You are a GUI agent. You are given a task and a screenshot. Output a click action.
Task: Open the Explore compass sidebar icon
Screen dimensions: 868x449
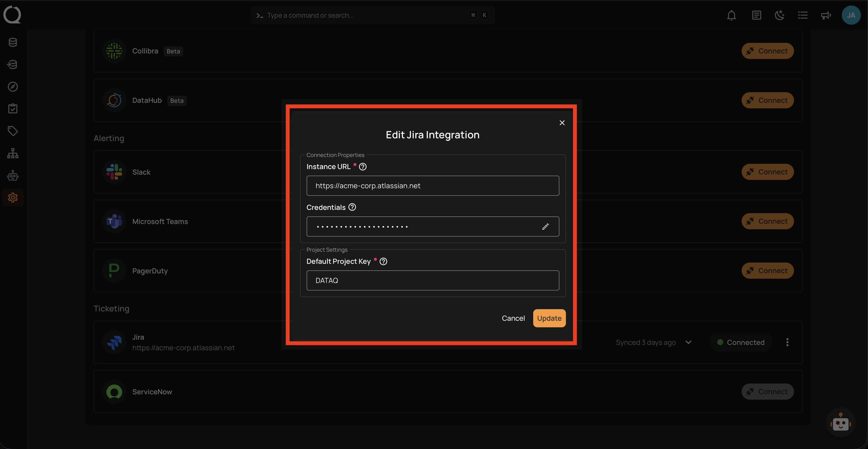13,87
